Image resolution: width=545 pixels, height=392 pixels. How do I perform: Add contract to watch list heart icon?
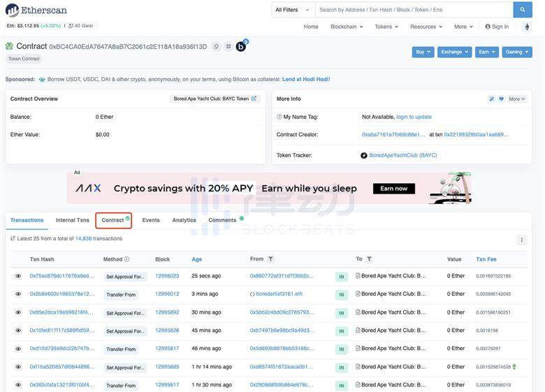point(501,99)
